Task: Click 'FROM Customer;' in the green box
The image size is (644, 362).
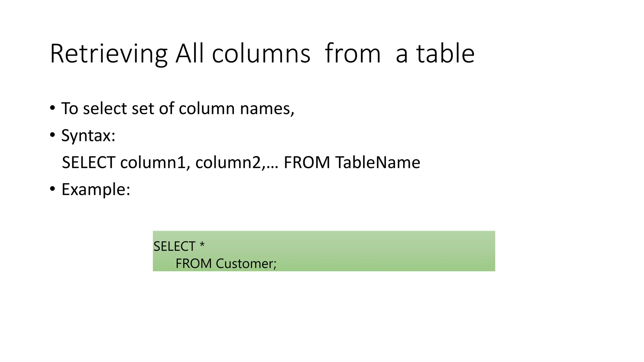Action: (226, 263)
